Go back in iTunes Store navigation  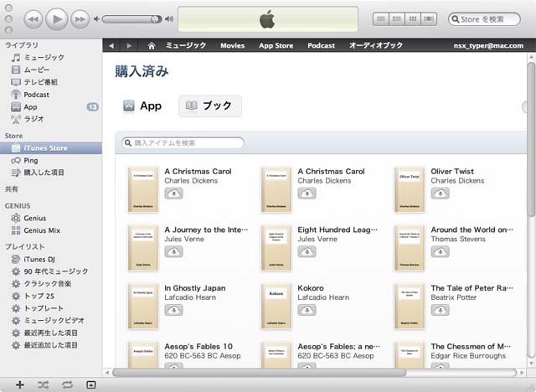click(111, 45)
